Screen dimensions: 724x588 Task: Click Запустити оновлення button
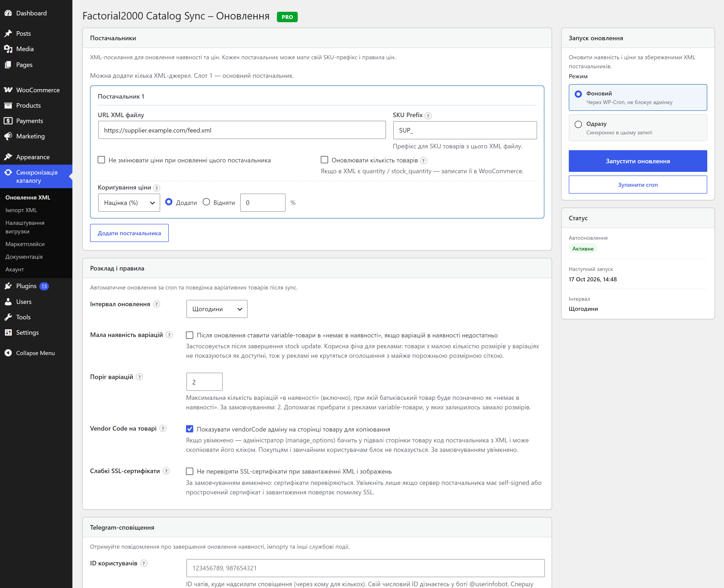coord(638,161)
